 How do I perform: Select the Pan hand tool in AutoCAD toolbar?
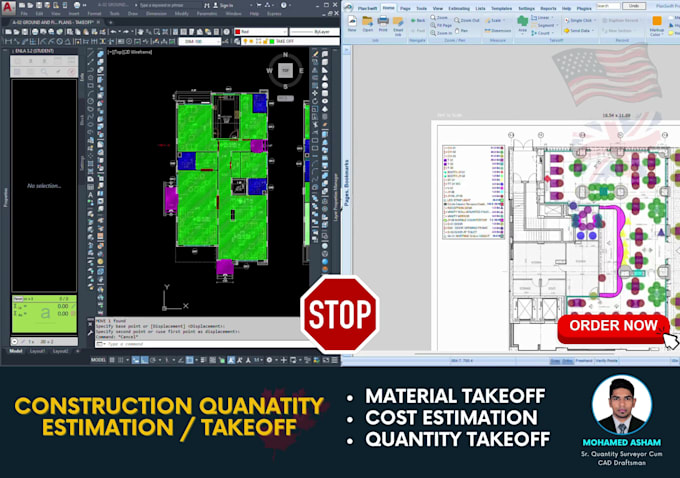tap(140, 32)
